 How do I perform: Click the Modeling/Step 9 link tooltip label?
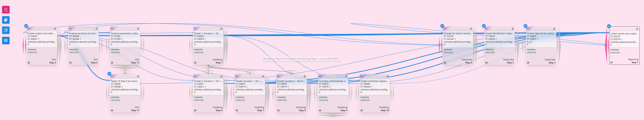click(300, 59)
